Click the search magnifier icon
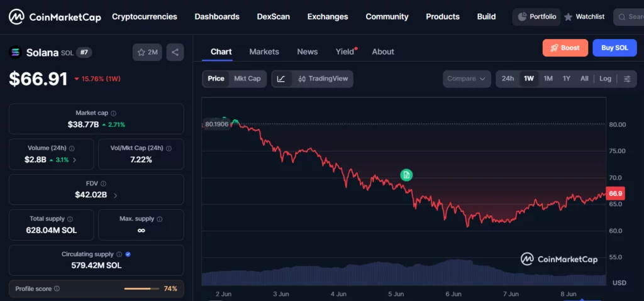This screenshot has width=644, height=301. point(622,17)
